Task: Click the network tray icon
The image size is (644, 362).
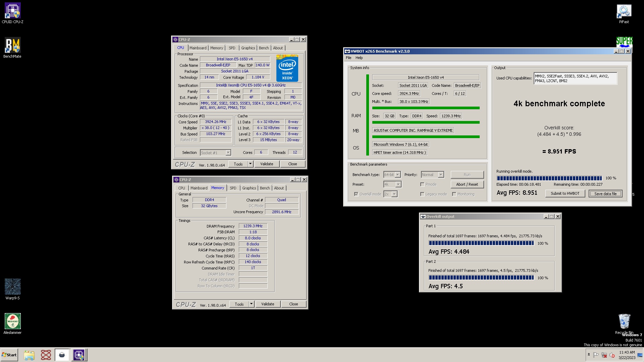Action: pos(604,355)
